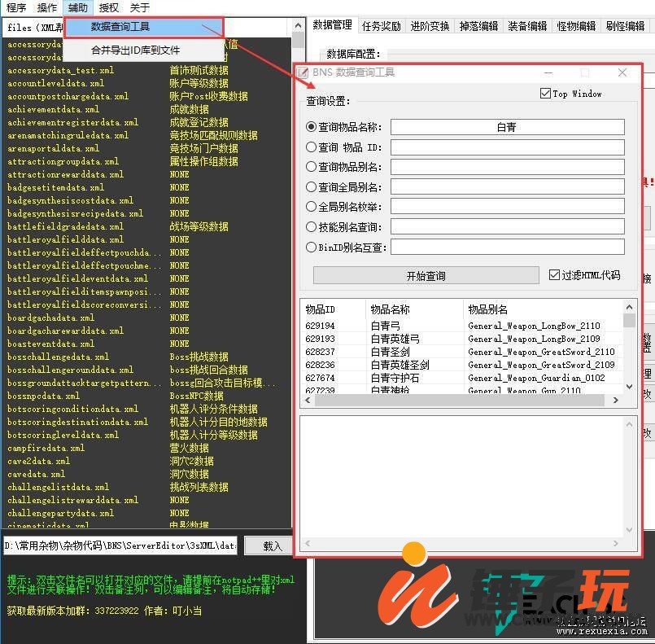Open the 操作 menu
The height and width of the screenshot is (644, 655).
tap(47, 7)
